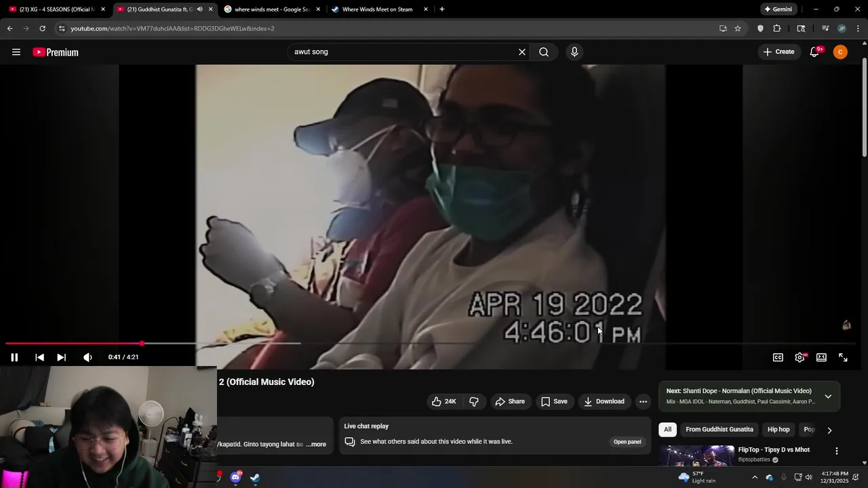Open the Google Lens search icon
The width and height of the screenshot is (868, 488).
click(801, 28)
